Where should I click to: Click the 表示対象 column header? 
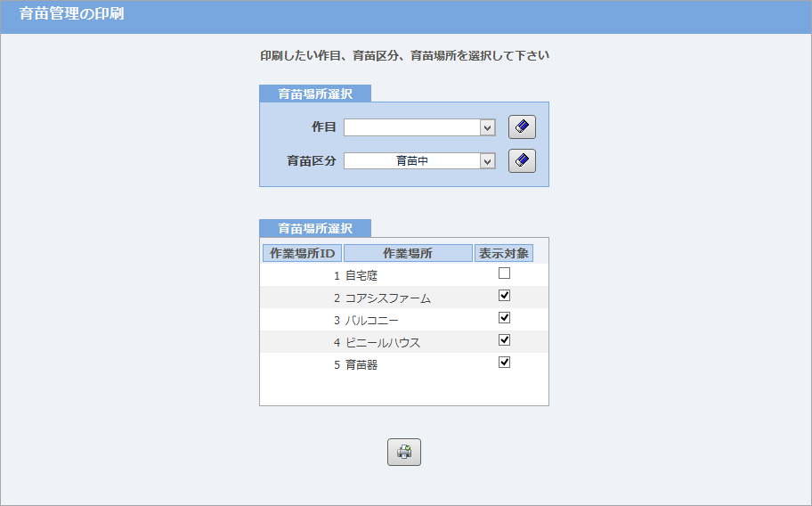click(504, 253)
